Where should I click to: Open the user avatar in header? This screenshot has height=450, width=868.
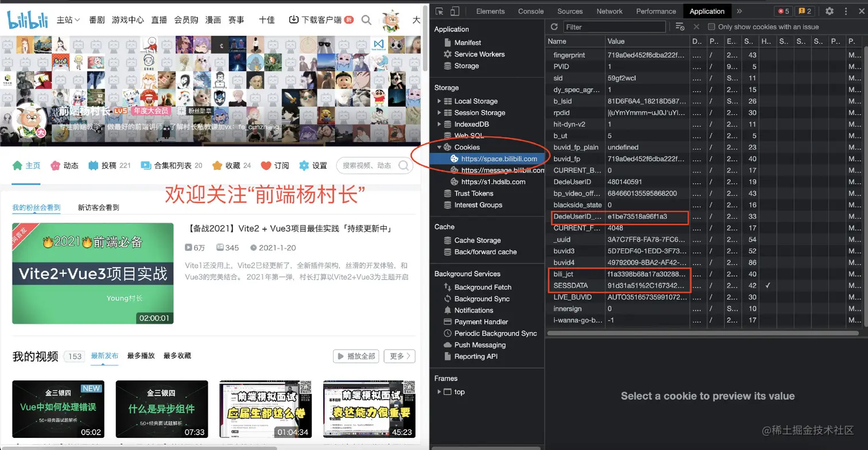(392, 20)
